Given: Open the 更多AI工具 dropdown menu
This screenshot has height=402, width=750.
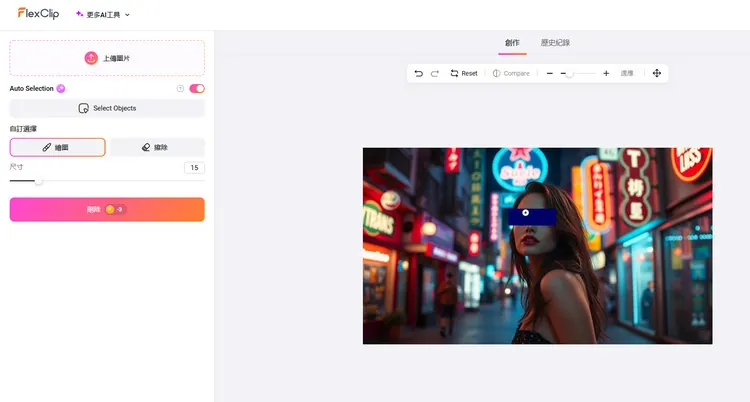Looking at the screenshot, I should (x=103, y=14).
